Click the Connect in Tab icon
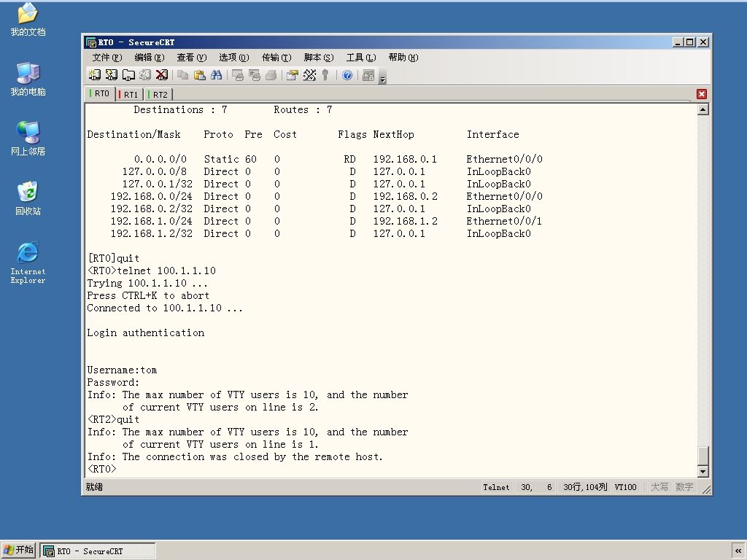This screenshot has width=747, height=560. click(128, 75)
